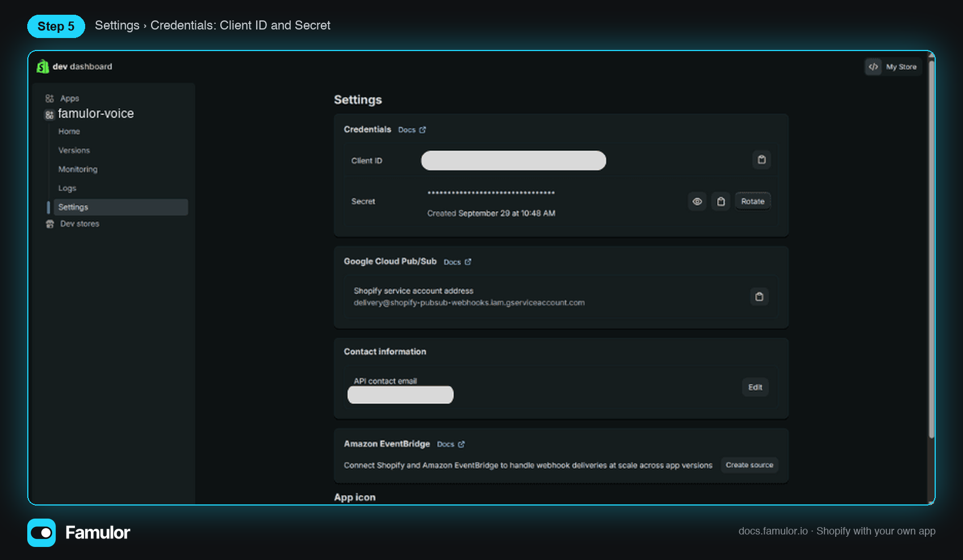Open Apps in the sidebar
963x560 pixels.
pos(69,98)
